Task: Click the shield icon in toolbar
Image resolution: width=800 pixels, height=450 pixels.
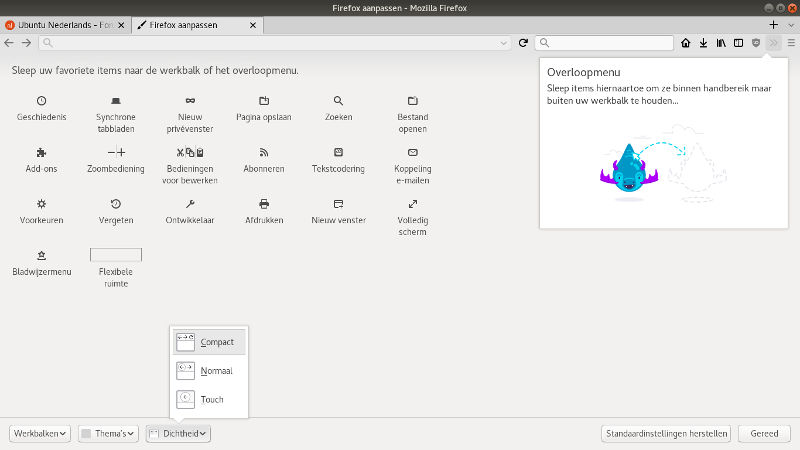Action: click(x=756, y=43)
